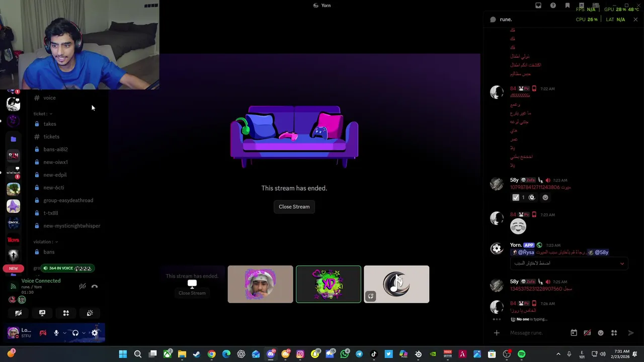Start an activity from voice panel

[66, 313]
